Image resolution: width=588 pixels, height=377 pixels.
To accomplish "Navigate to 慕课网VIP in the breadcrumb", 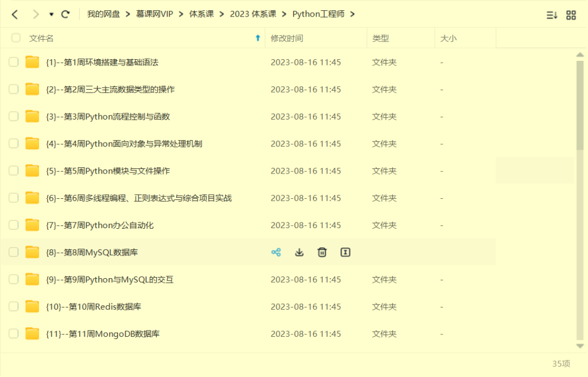I will (154, 14).
